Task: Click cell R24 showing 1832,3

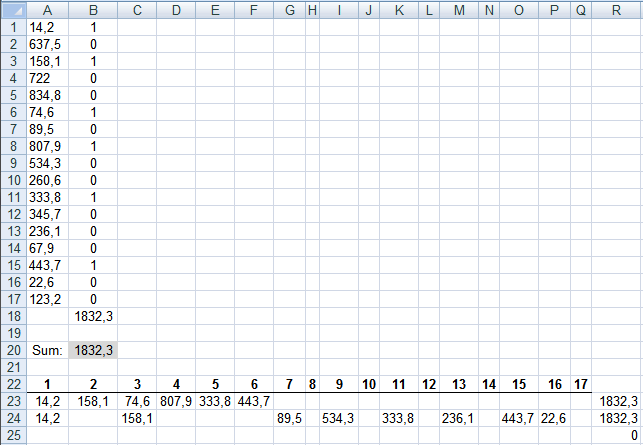Action: tap(617, 418)
